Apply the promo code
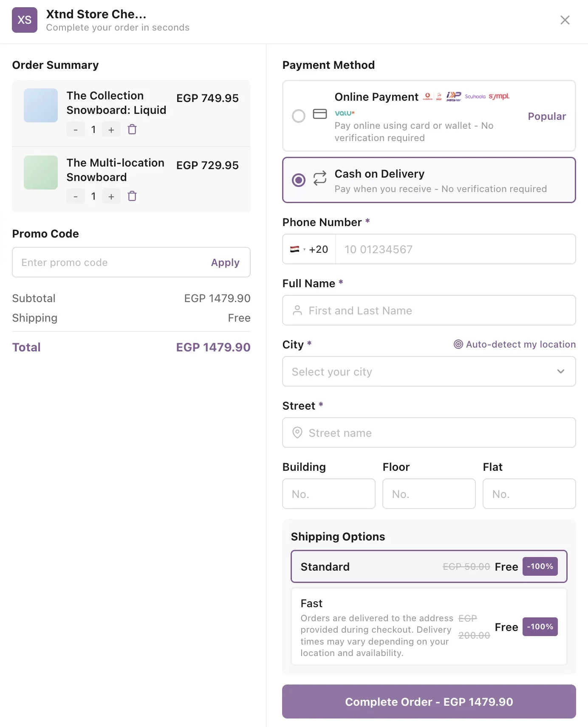This screenshot has height=727, width=588. tap(225, 263)
